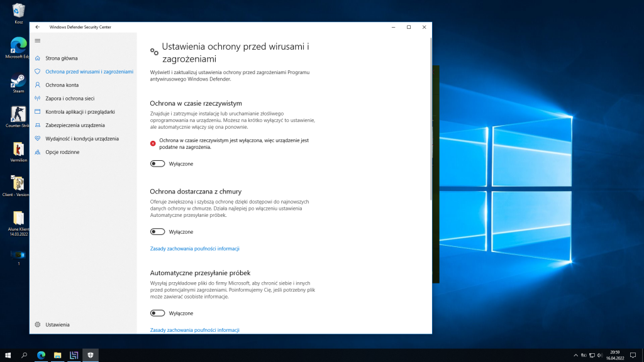The width and height of the screenshot is (644, 362).
Task: Click the person icon for Ochrona konta
Action: click(37, 85)
